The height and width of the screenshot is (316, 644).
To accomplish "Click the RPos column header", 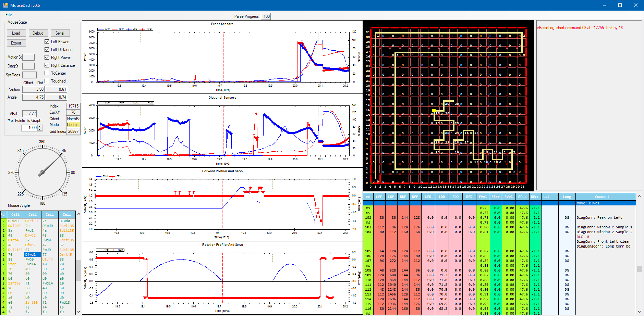I will [x=522, y=197].
